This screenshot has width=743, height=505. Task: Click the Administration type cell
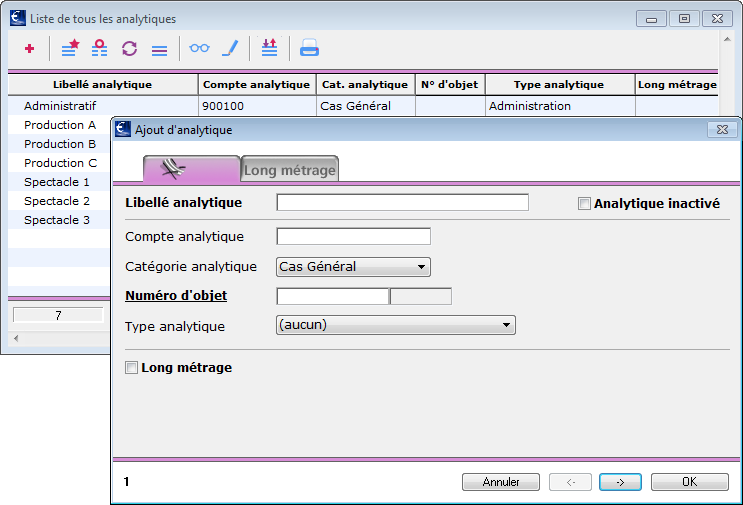pyautogui.click(x=560, y=106)
